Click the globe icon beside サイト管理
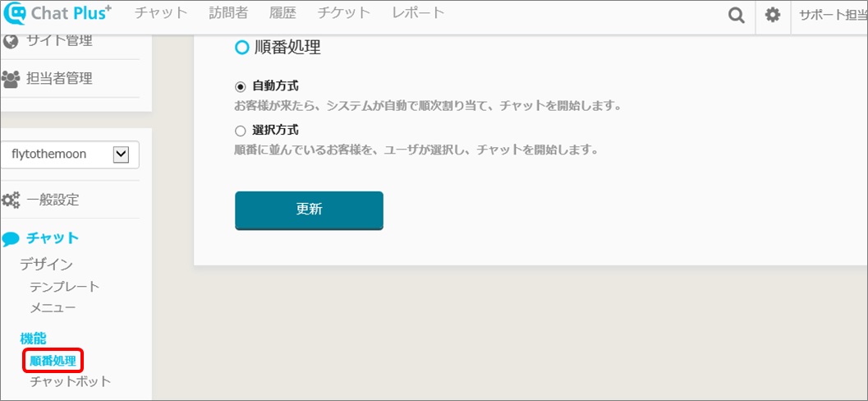 [x=11, y=40]
